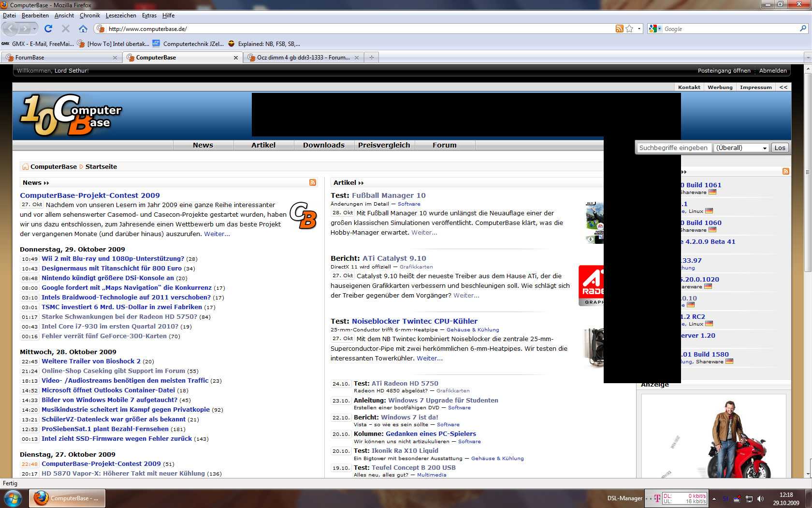Click motorcycle advertisement image
The width and height of the screenshot is (812, 508).
(713, 436)
